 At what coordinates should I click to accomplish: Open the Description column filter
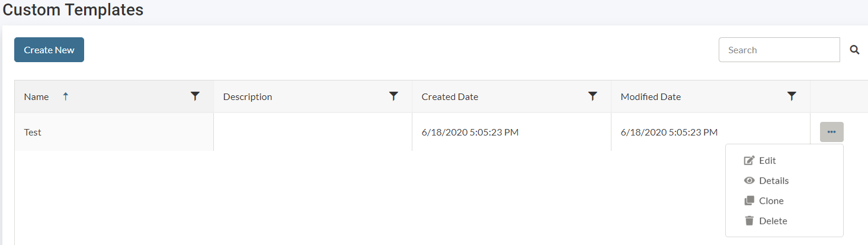coord(393,96)
